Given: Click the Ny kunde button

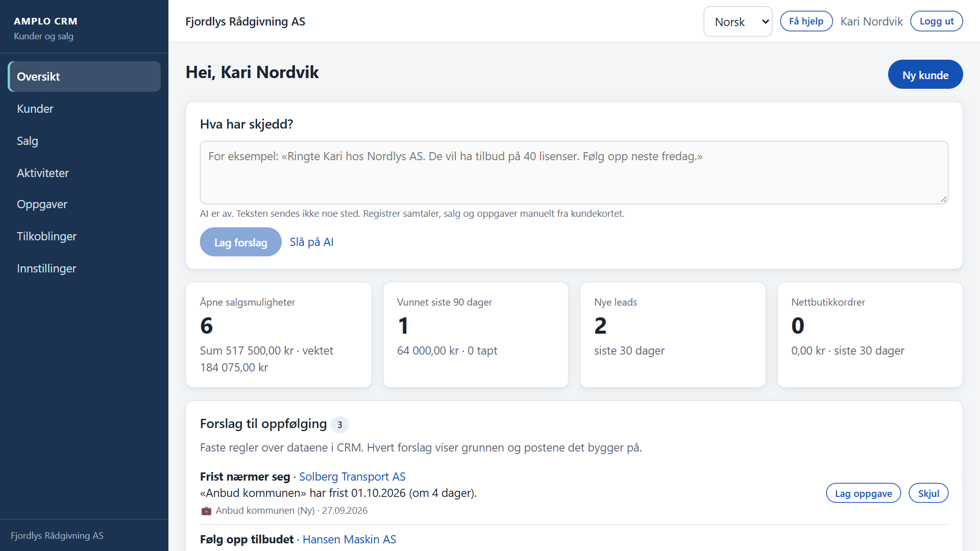Looking at the screenshot, I should (925, 74).
